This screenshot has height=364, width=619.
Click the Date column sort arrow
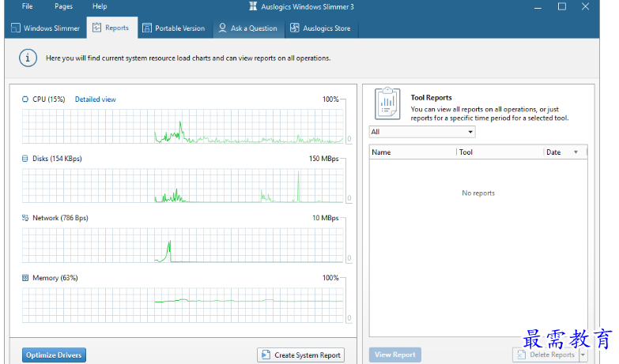(x=576, y=152)
